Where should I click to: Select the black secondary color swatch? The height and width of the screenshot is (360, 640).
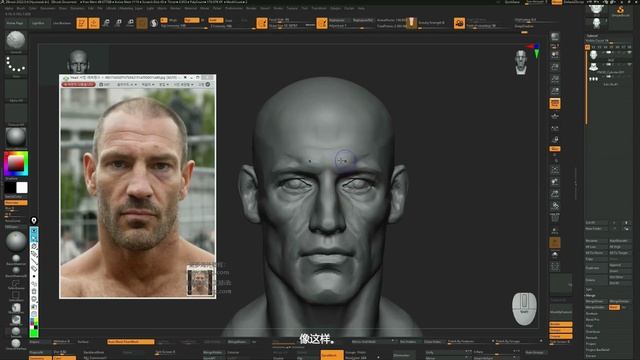click(x=10, y=188)
